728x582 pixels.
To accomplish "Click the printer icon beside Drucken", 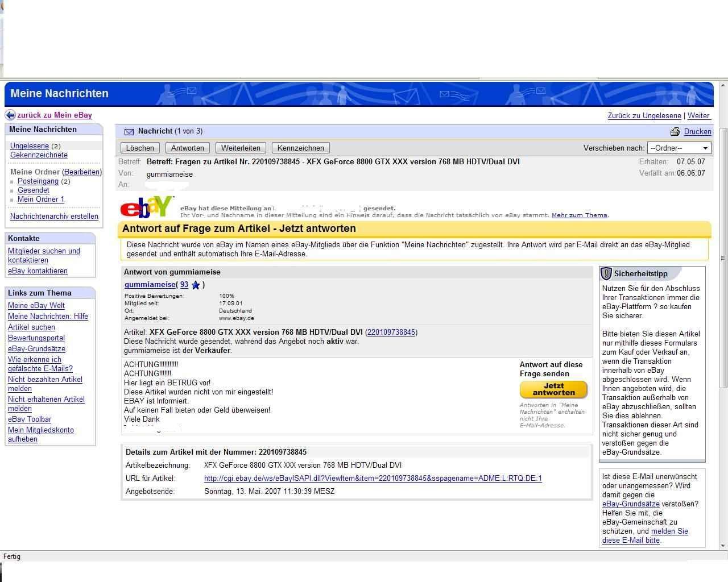I will (675, 132).
